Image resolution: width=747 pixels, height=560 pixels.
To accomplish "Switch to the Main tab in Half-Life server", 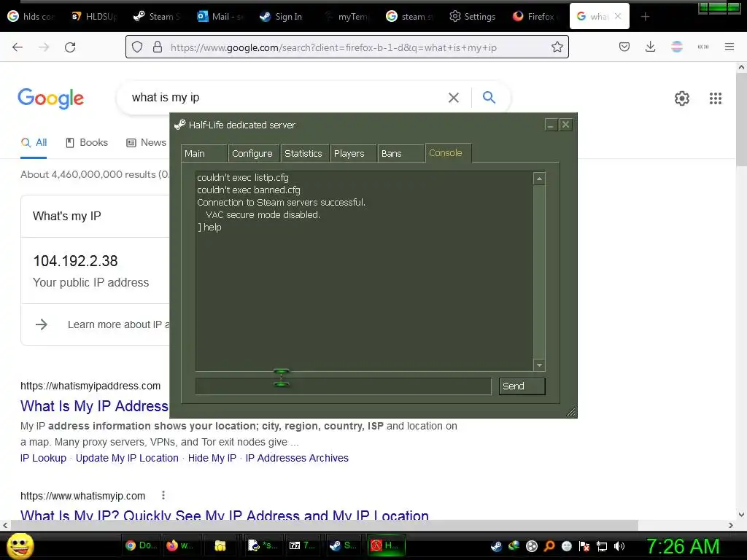I will [204, 153].
